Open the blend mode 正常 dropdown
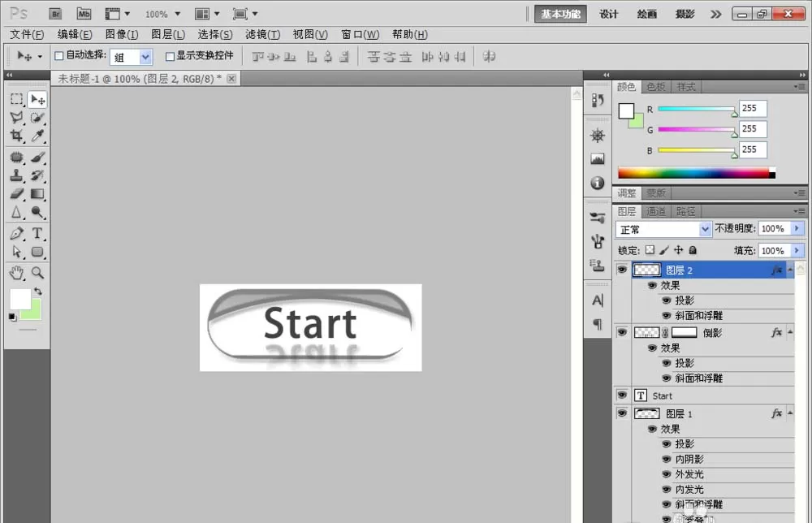 [663, 229]
